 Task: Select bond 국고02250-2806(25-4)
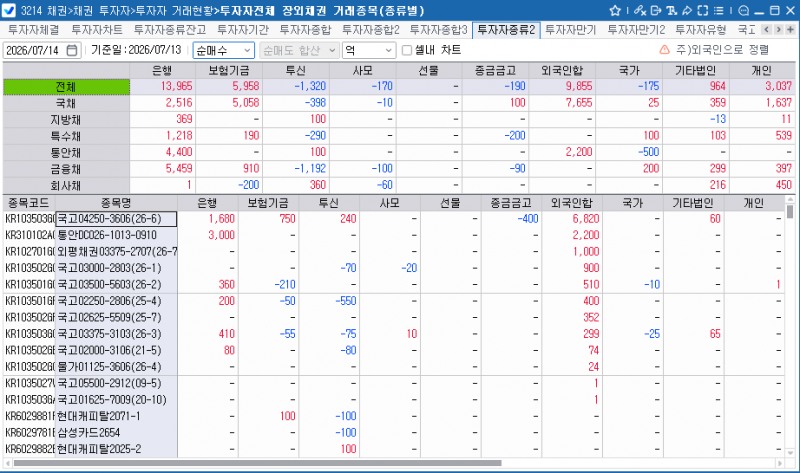[x=116, y=301]
